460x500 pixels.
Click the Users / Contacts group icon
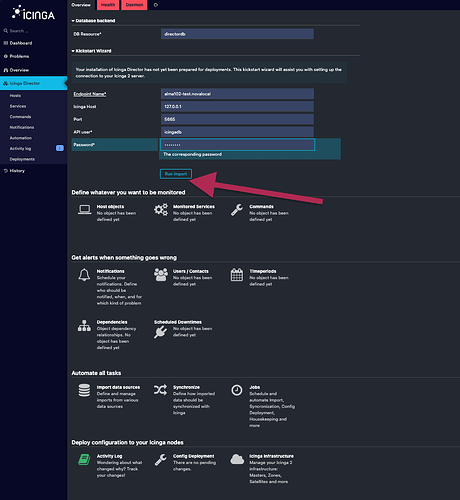(161, 275)
